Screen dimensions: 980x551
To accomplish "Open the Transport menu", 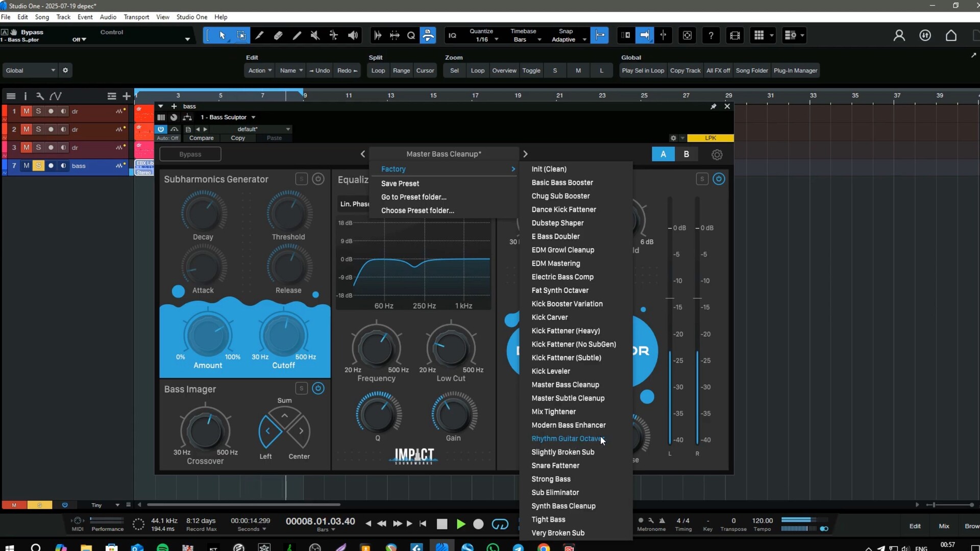I will (136, 17).
